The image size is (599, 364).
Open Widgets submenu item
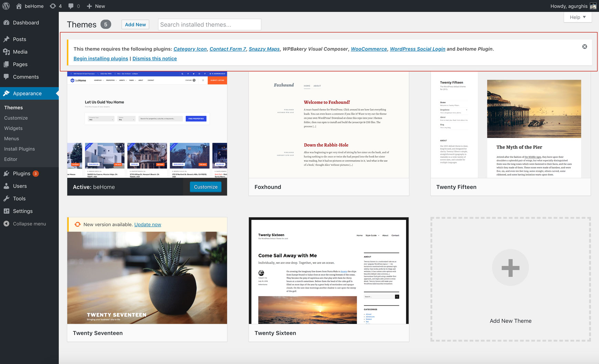click(13, 128)
